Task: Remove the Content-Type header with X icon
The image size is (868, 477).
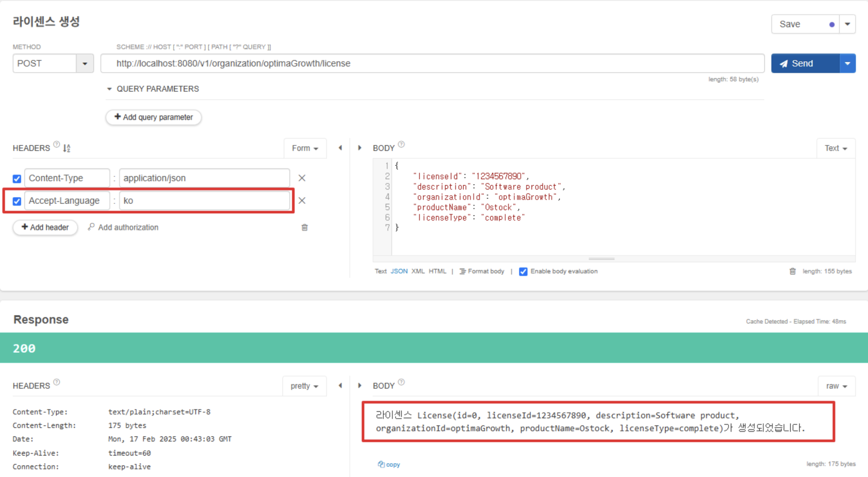Action: click(x=302, y=178)
